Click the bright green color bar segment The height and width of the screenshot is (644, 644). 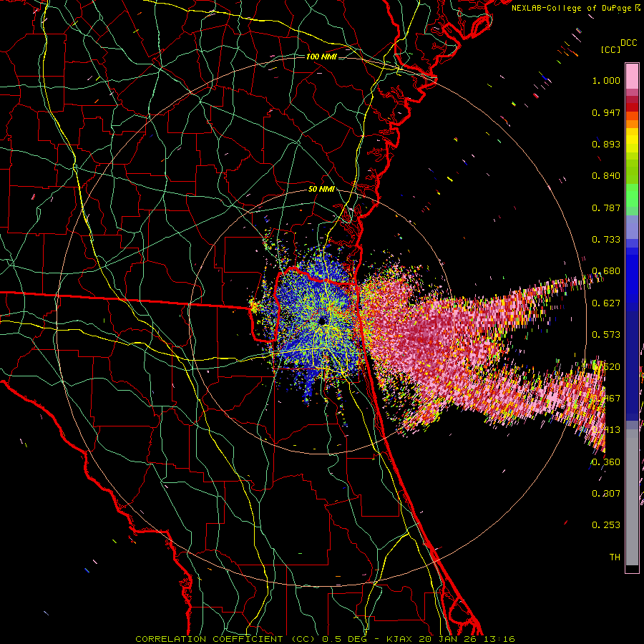[x=632, y=195]
